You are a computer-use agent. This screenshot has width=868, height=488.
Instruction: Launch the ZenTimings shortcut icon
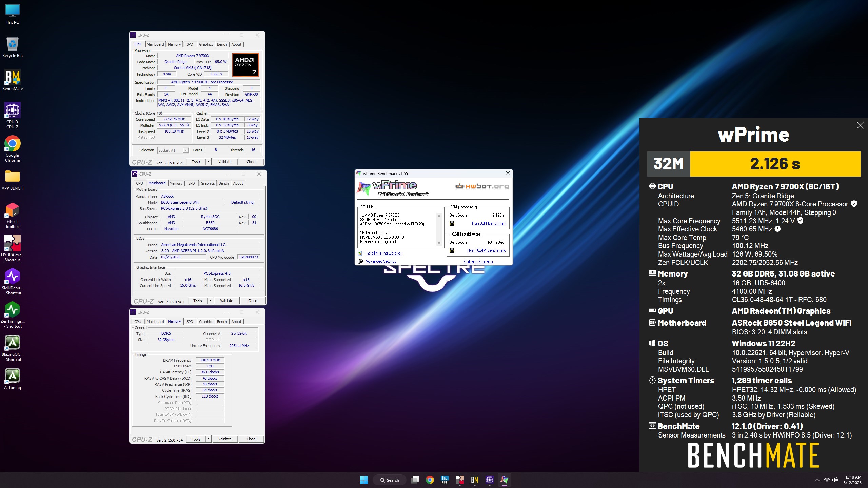click(x=13, y=315)
